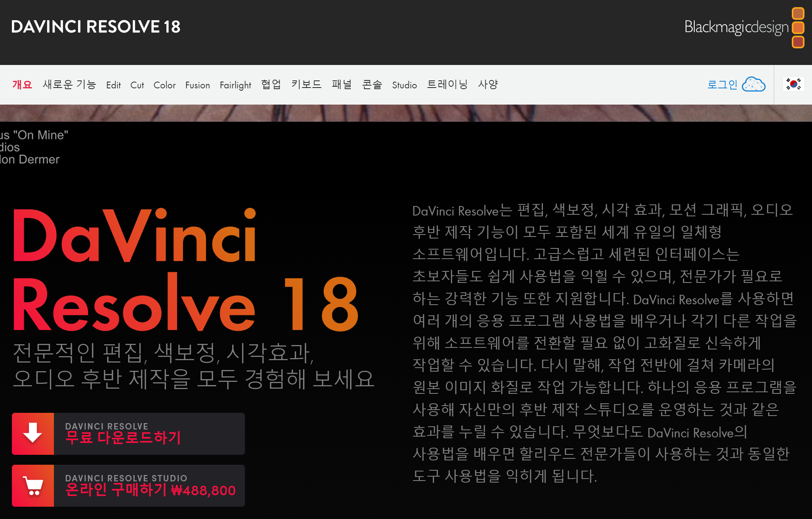
Task: Open the Fusion tab
Action: pyautogui.click(x=197, y=85)
